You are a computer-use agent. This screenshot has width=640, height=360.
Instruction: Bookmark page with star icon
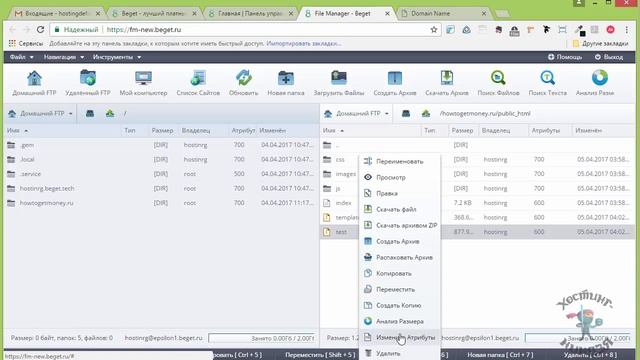tap(433, 29)
